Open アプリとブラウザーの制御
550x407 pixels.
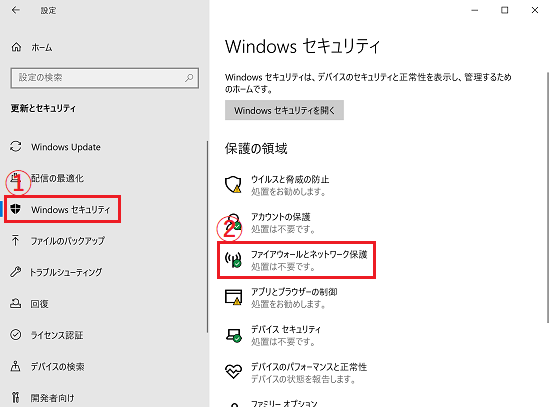point(294,292)
